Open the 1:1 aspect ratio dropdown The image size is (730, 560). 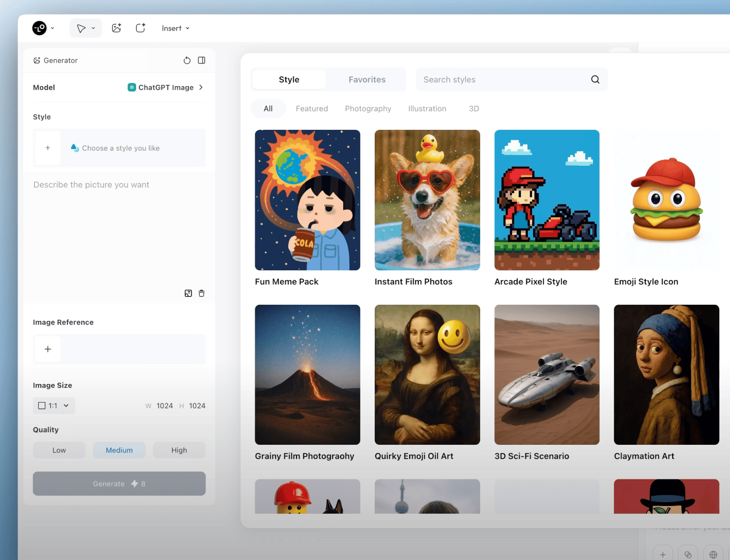click(54, 405)
